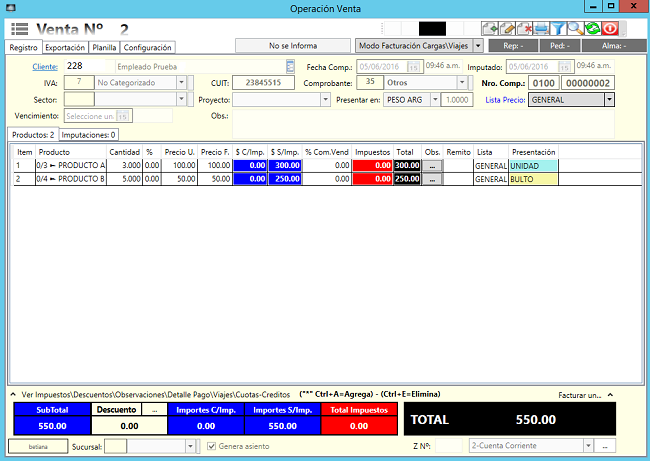Click the ellipsis button next to Cuenta Corriente
Screen dimensions: 650x461
(x=605, y=446)
